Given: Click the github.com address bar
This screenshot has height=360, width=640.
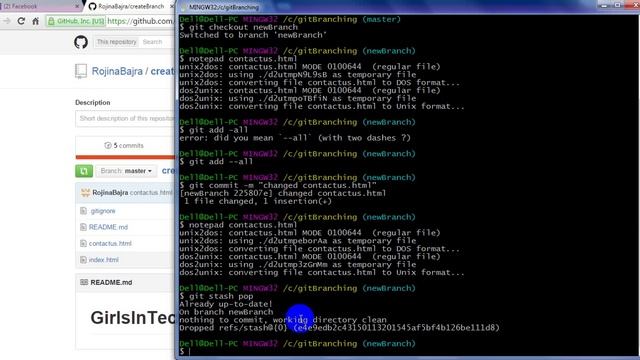Looking at the screenshot, I should [140, 21].
